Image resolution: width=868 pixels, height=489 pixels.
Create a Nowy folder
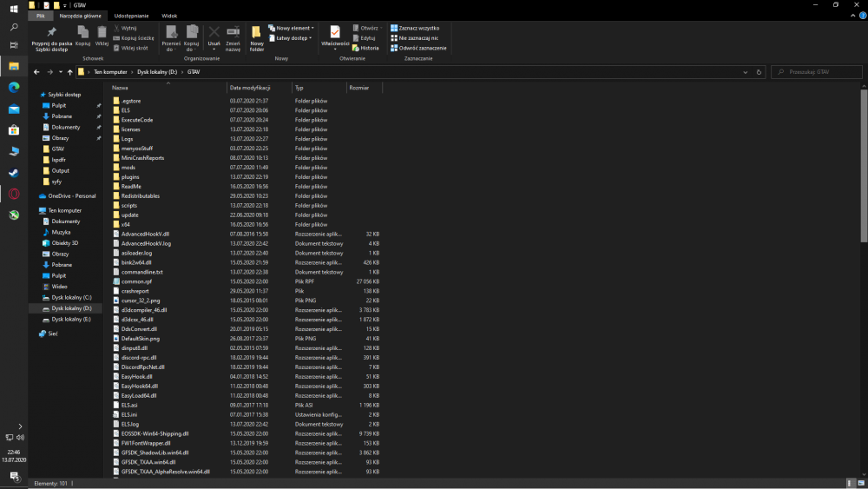coord(256,38)
